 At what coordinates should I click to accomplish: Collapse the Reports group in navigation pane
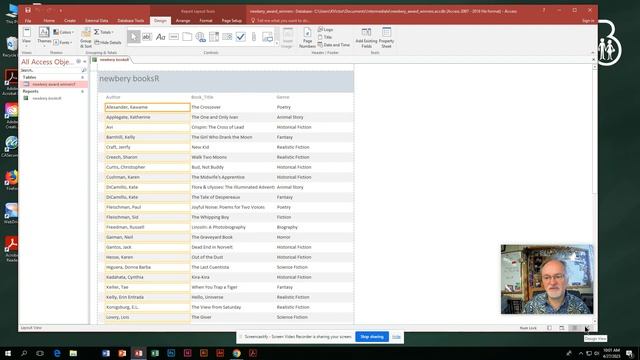tap(82, 91)
